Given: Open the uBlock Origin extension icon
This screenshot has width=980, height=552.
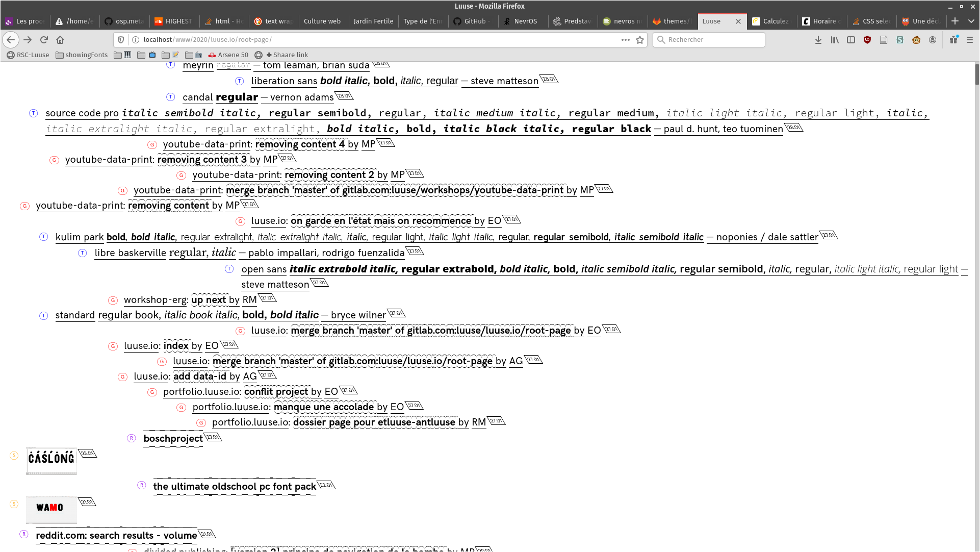Looking at the screenshot, I should coord(867,40).
